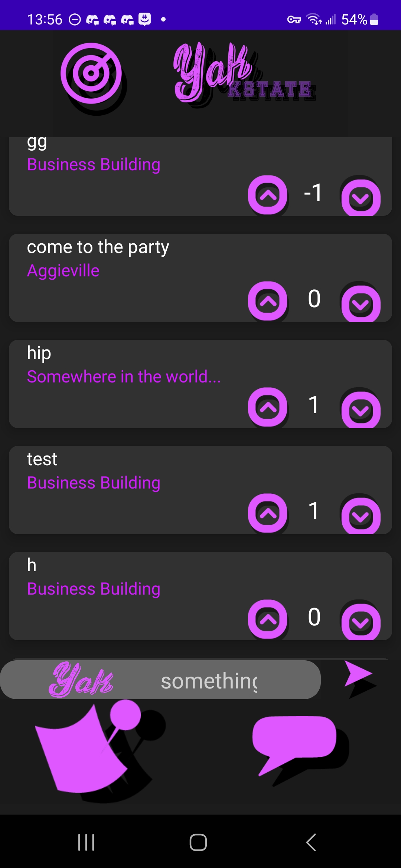Open the map pin tab
This screenshot has width=401, height=868.
tap(88, 746)
